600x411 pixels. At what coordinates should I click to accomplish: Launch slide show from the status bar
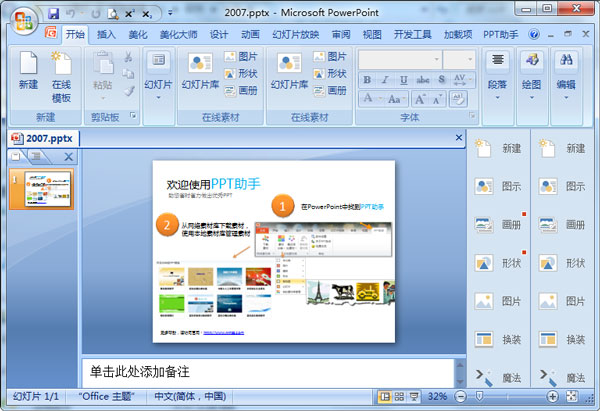414,396
